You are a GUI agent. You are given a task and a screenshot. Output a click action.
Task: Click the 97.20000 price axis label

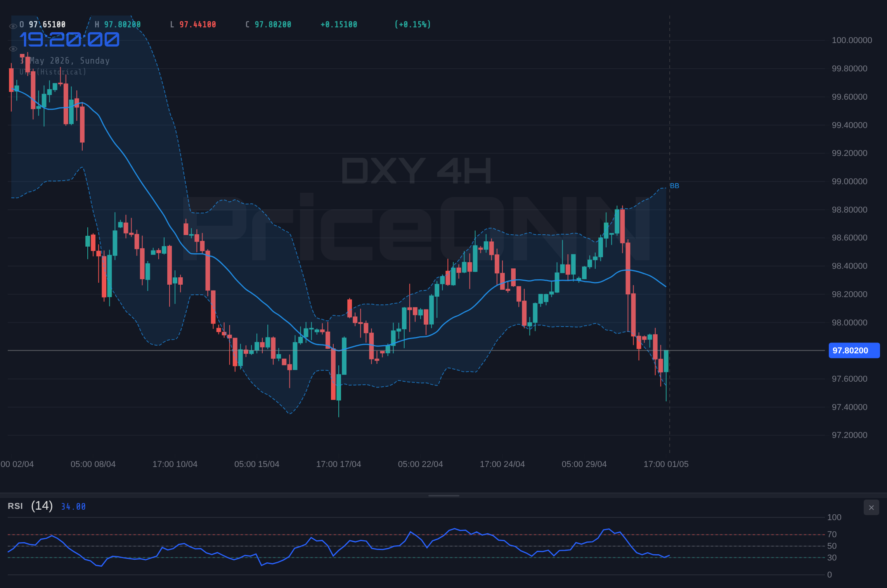[849, 435]
